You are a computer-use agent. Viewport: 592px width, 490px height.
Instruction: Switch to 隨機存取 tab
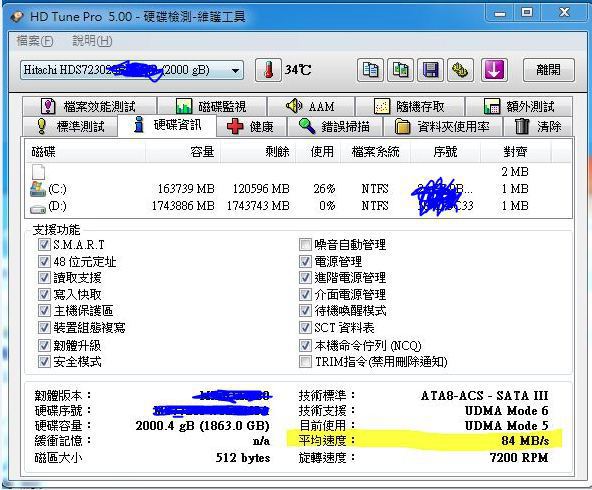[x=410, y=106]
